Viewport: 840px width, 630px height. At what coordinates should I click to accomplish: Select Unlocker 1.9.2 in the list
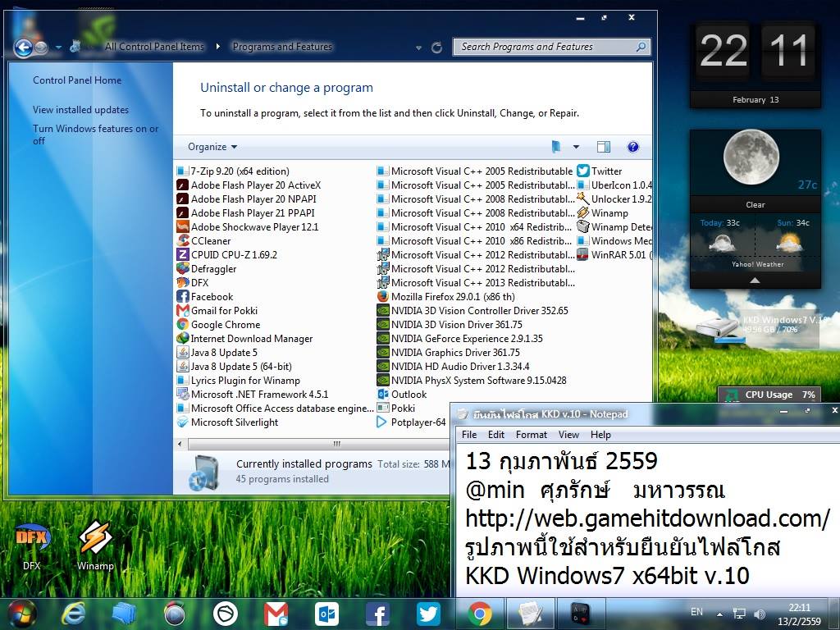click(614, 199)
